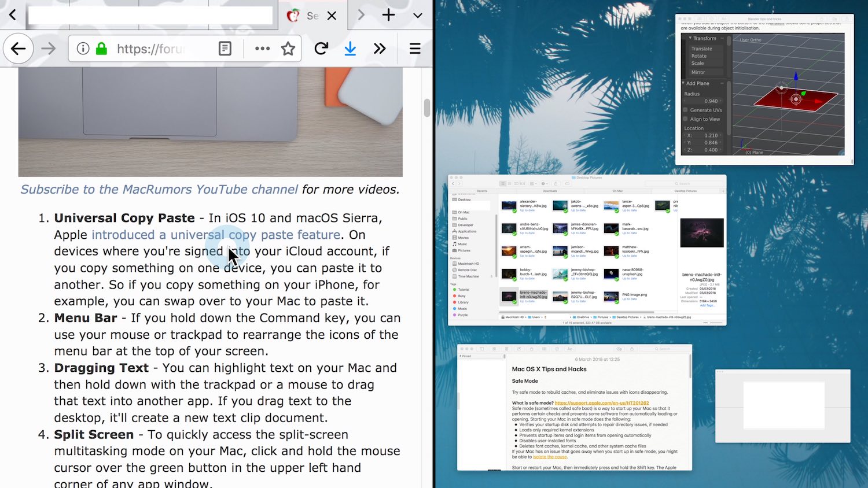Viewport: 868px width, 488px height.
Task: Select the breno-machado jpg file in Finder
Action: pyautogui.click(x=524, y=295)
